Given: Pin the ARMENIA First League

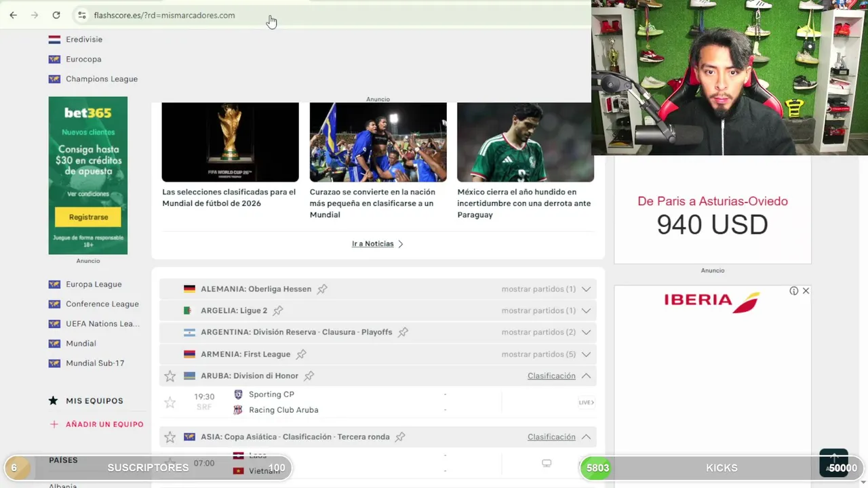Looking at the screenshot, I should (x=301, y=354).
